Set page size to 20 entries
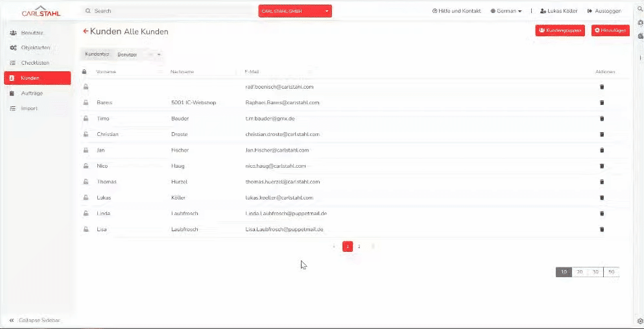Screen dimensions: 644x329 tap(579, 272)
